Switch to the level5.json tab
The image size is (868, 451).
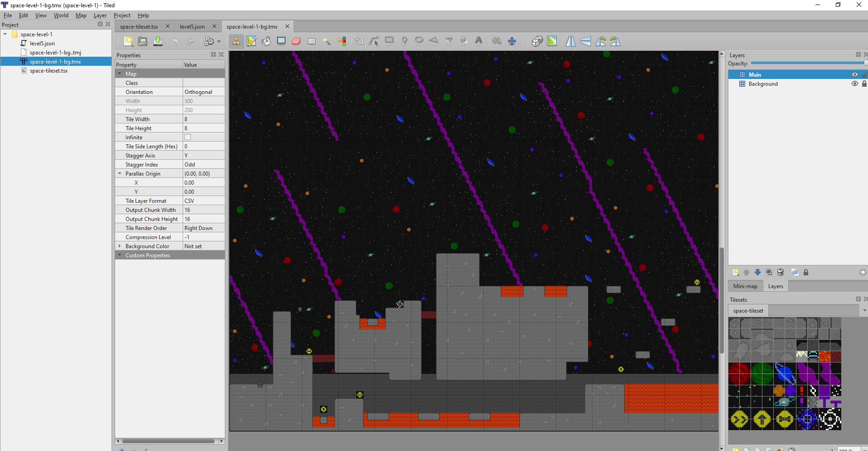(x=192, y=26)
